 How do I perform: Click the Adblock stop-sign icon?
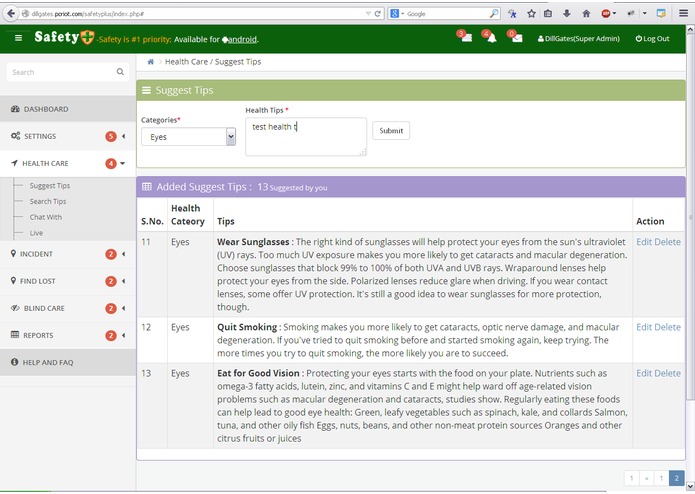tap(606, 14)
